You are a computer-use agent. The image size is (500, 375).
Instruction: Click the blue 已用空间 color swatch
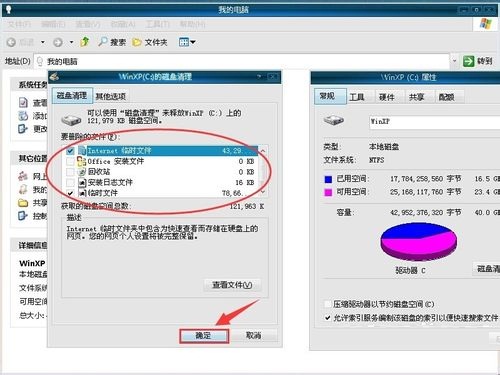click(x=328, y=179)
